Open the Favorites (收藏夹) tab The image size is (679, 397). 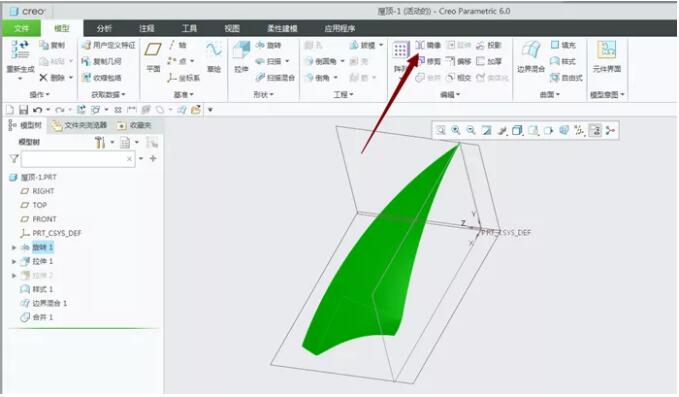point(135,126)
